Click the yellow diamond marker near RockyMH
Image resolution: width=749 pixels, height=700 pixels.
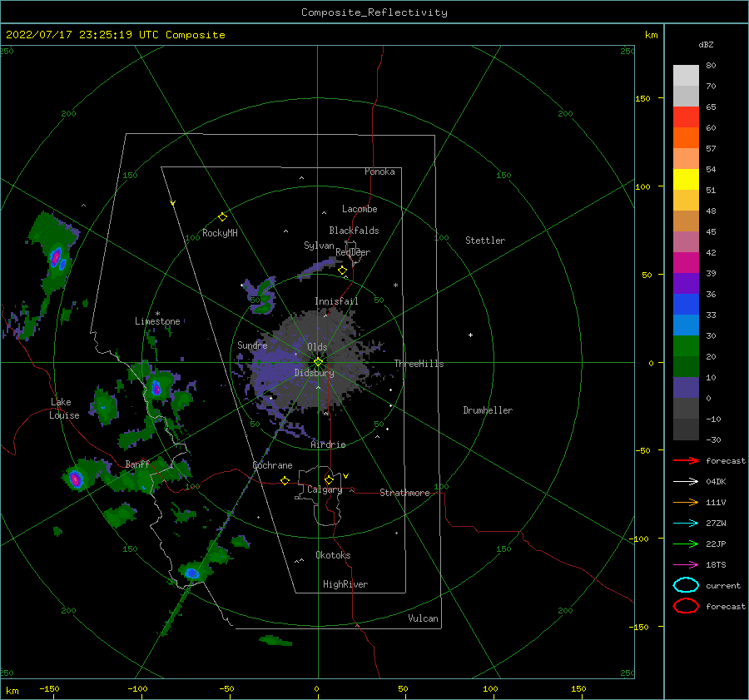pos(222,217)
